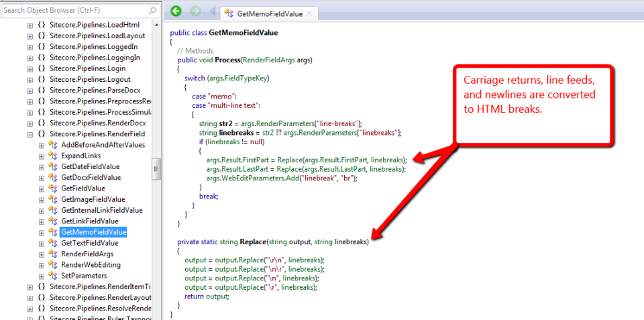Select the highlighted GetMemoFieldValue tree item
This screenshot has width=644, height=320.
93,232
